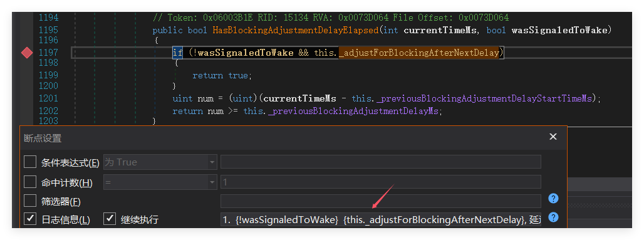Enable the 条件表达式 checkbox
Image resolution: width=644 pixels, height=240 pixels.
coord(30,162)
